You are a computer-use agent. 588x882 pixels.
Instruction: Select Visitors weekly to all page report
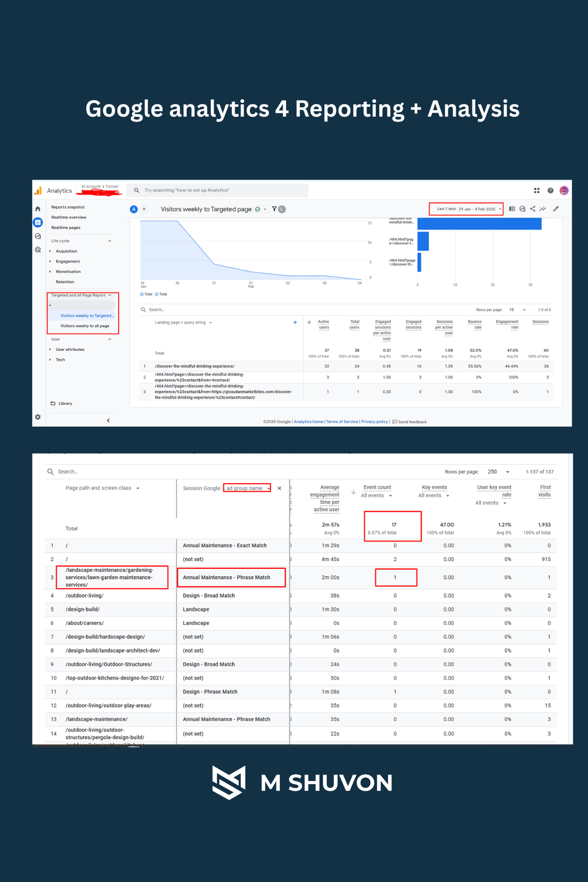point(85,326)
